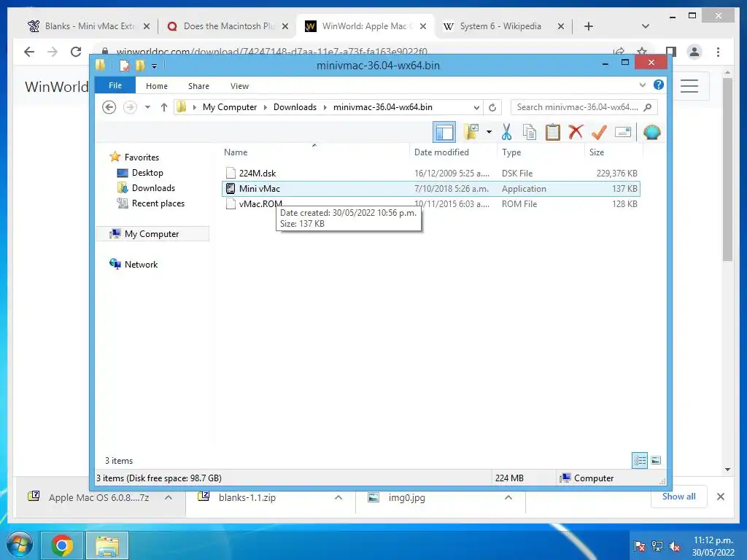Open a new Chrome tab
The height and width of the screenshot is (560, 747).
click(x=589, y=26)
